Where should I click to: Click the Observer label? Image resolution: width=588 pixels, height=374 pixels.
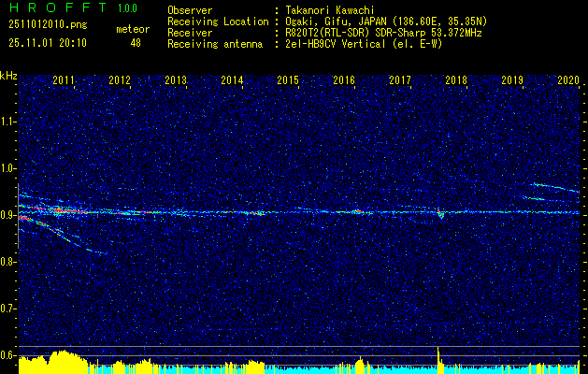[x=190, y=10]
